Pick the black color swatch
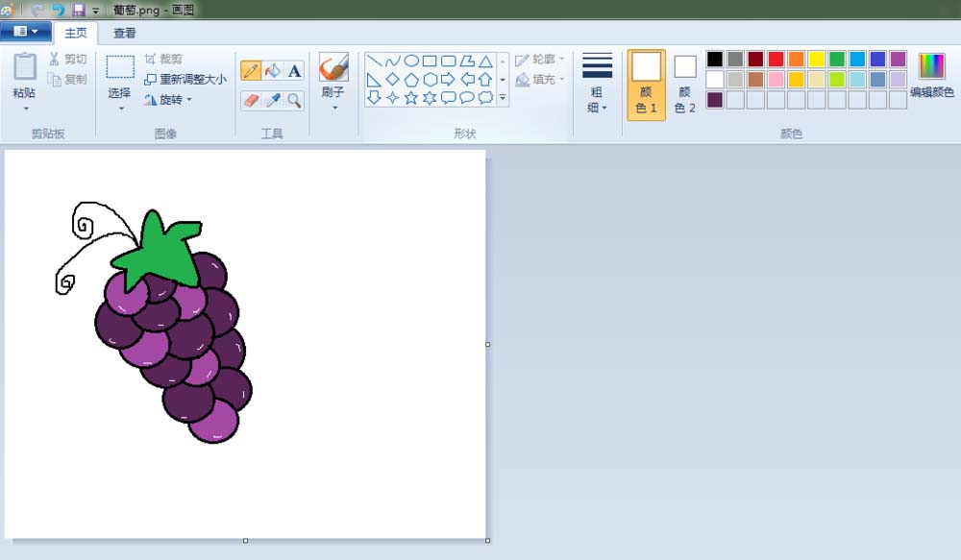 click(715, 59)
